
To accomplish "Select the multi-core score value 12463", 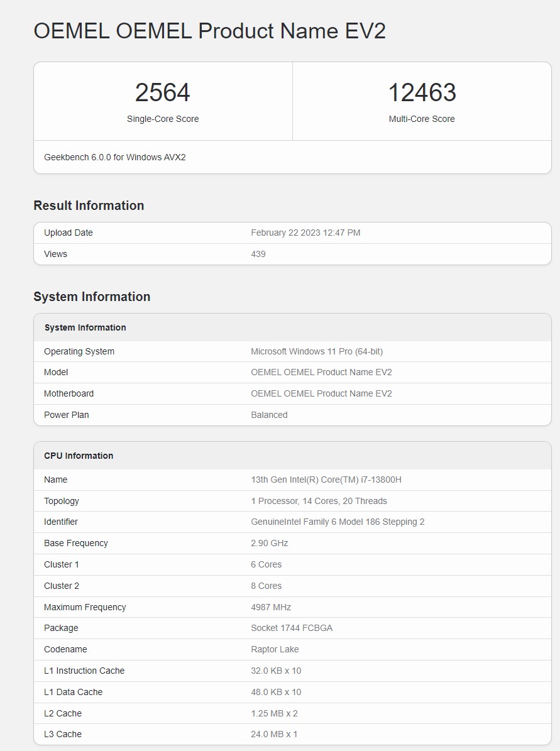I will pos(422,92).
